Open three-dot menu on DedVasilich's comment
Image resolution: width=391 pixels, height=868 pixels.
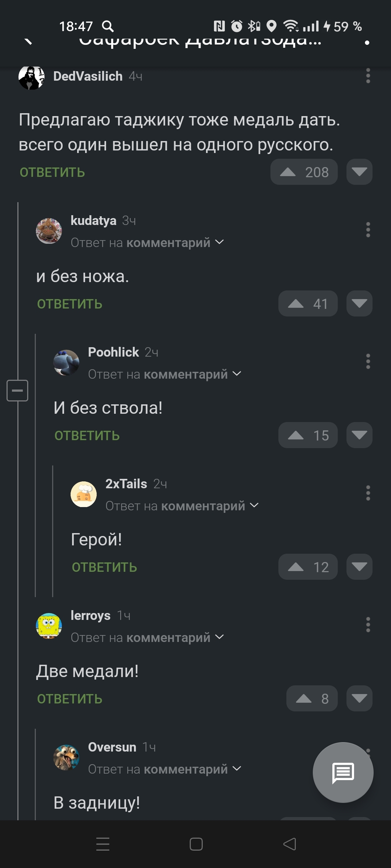[368, 76]
